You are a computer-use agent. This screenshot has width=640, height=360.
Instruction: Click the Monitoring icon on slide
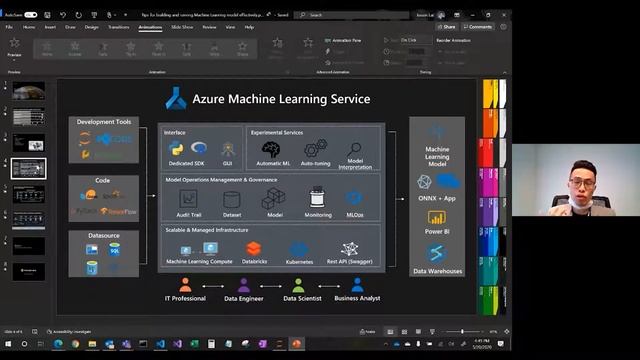(x=317, y=197)
